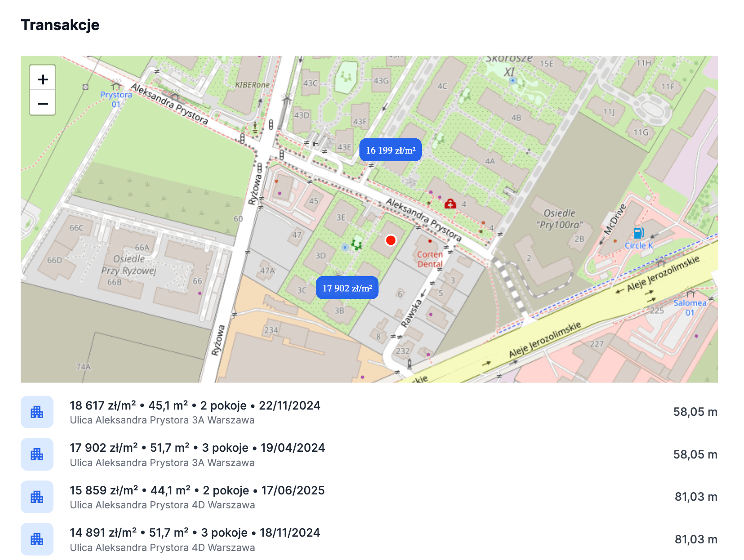The image size is (744, 560).
Task: Click the green playground icon on map
Action: tap(357, 244)
